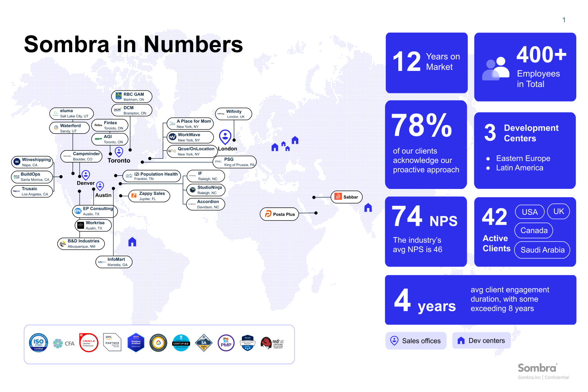The height and width of the screenshot is (392, 588).
Task: Click the London sales office pin
Action: [225, 137]
